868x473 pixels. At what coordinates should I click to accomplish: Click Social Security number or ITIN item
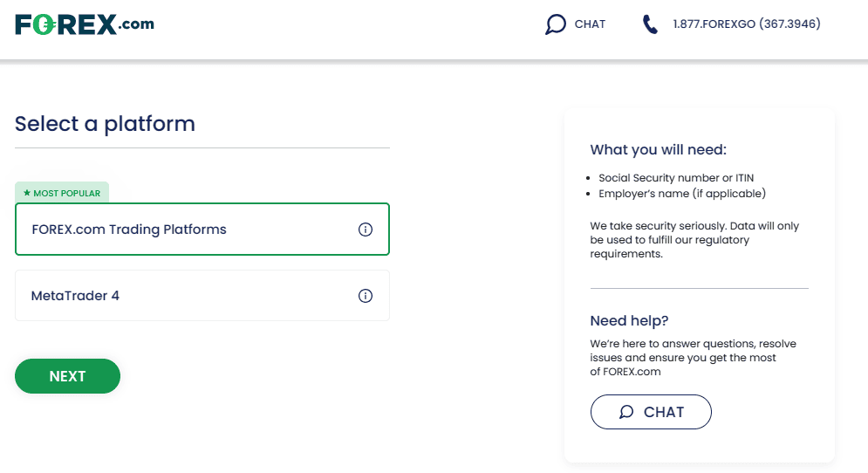pos(676,178)
